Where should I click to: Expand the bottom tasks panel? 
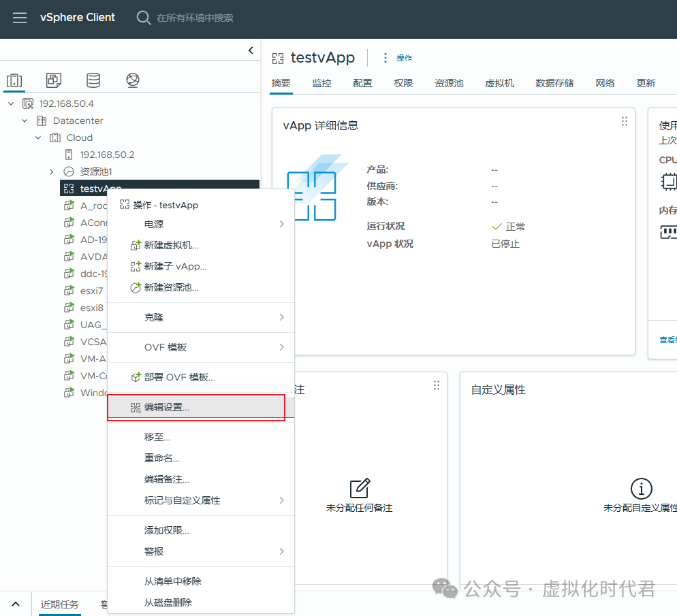click(16, 604)
